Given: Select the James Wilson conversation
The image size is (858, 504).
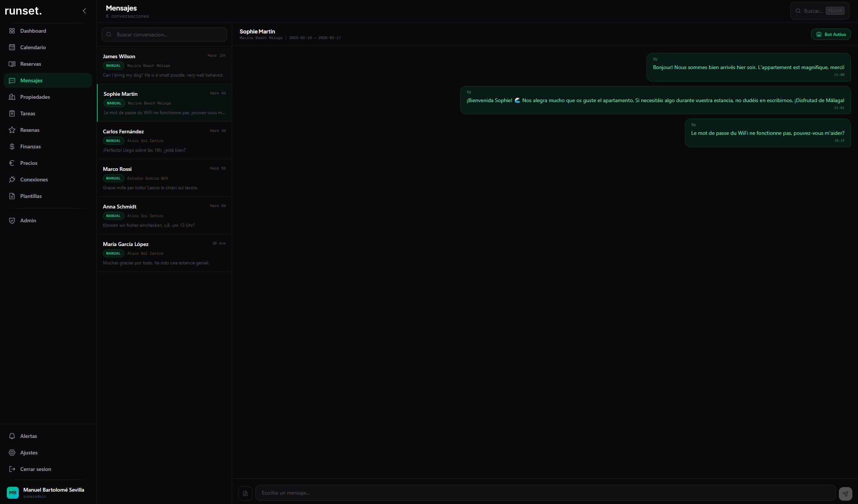Looking at the screenshot, I should (x=164, y=65).
